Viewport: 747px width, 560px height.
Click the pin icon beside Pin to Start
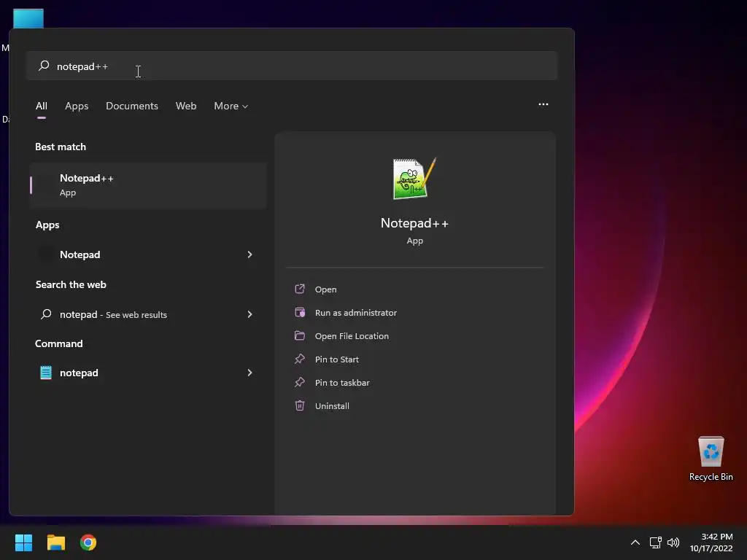coord(300,359)
